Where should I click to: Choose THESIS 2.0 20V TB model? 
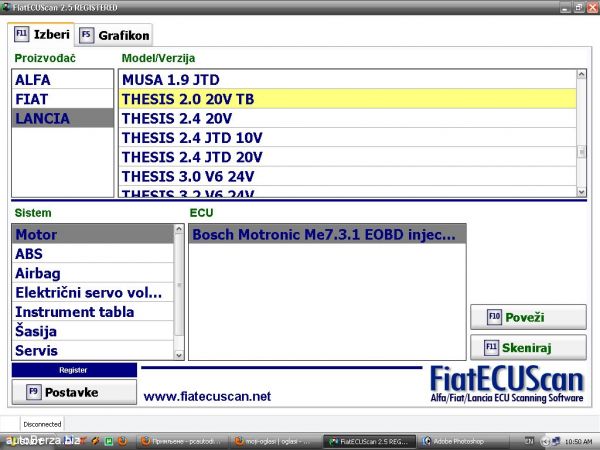(x=347, y=99)
